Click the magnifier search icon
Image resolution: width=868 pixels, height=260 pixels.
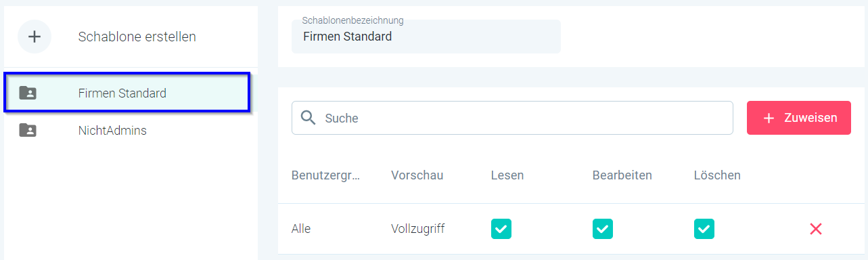pyautogui.click(x=309, y=118)
